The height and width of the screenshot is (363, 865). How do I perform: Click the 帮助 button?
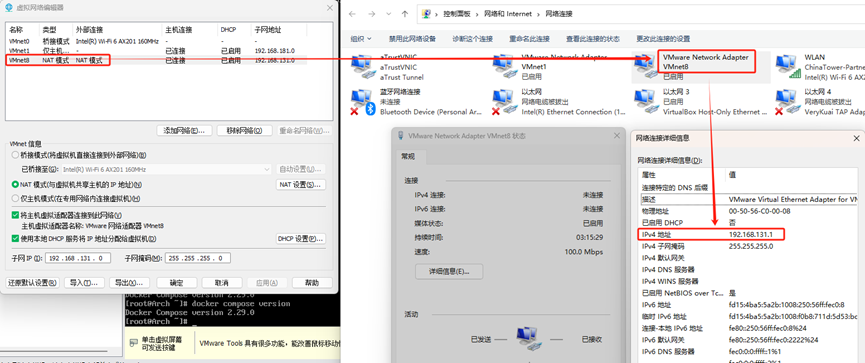[312, 282]
